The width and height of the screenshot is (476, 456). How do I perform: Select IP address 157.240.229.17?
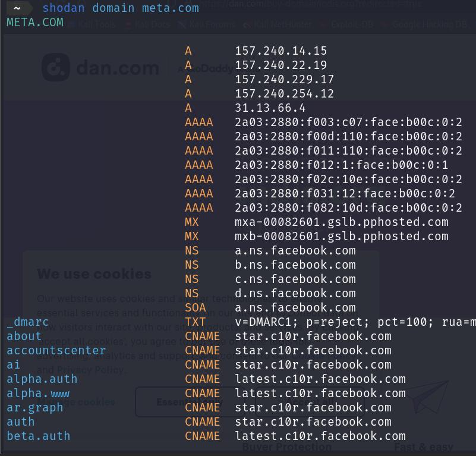point(285,79)
